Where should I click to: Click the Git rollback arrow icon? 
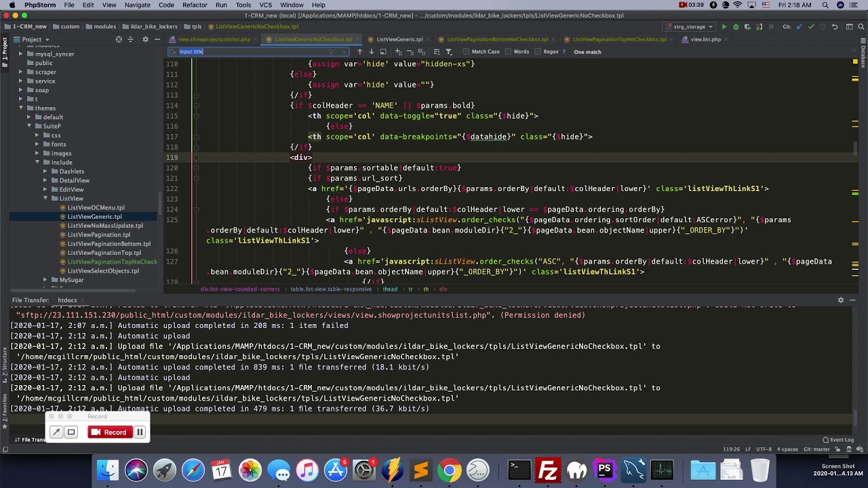click(835, 27)
